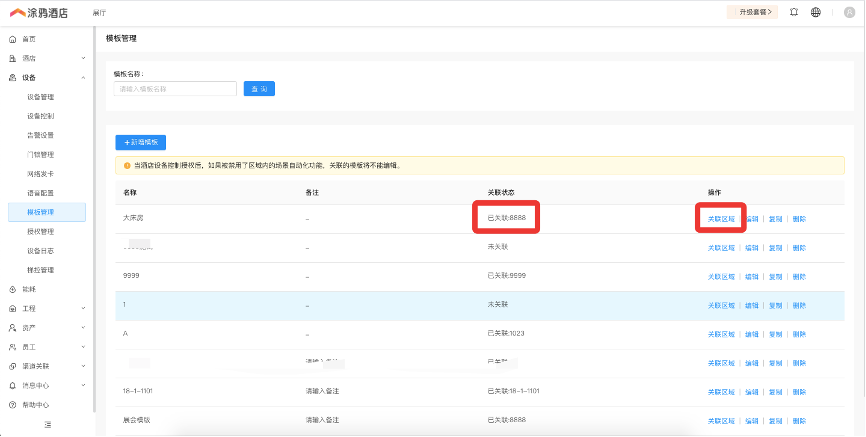The width and height of the screenshot is (866, 437).
Task: Expand the 消息中心 menu chevron
Action: (x=83, y=385)
